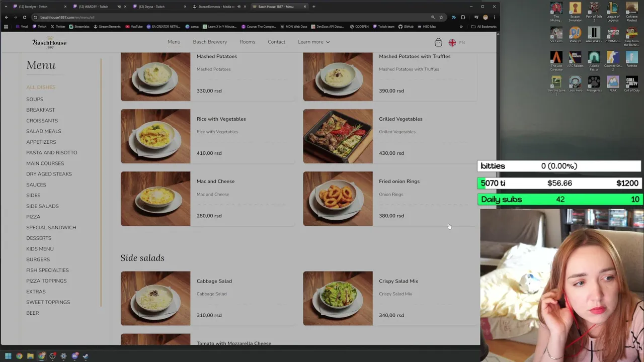Click the UK flag language icon

[452, 43]
